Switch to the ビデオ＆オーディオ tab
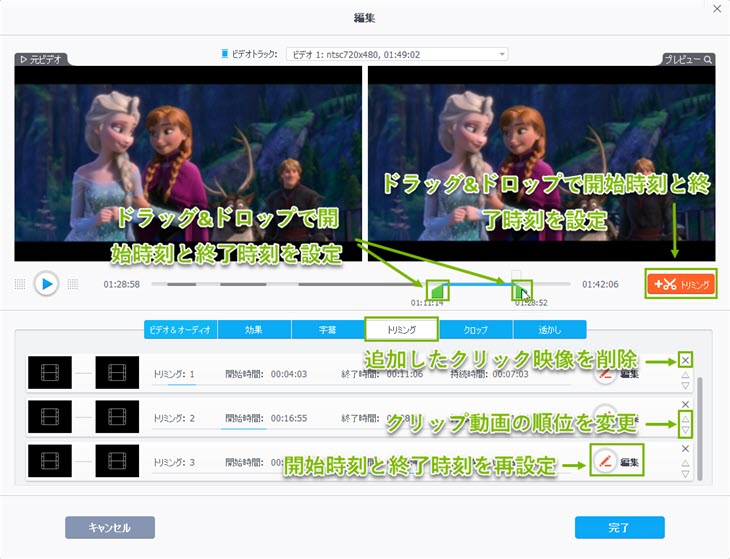The width and height of the screenshot is (730, 559). [180, 330]
